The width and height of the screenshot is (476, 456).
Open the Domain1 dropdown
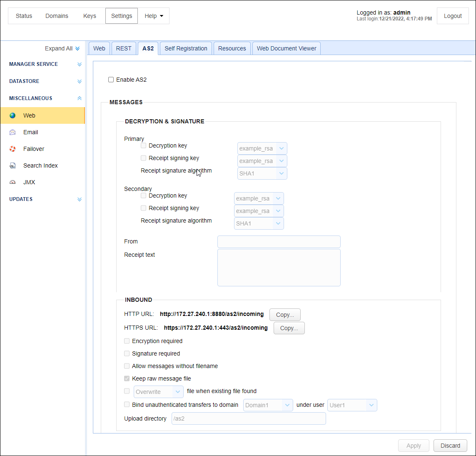click(268, 405)
